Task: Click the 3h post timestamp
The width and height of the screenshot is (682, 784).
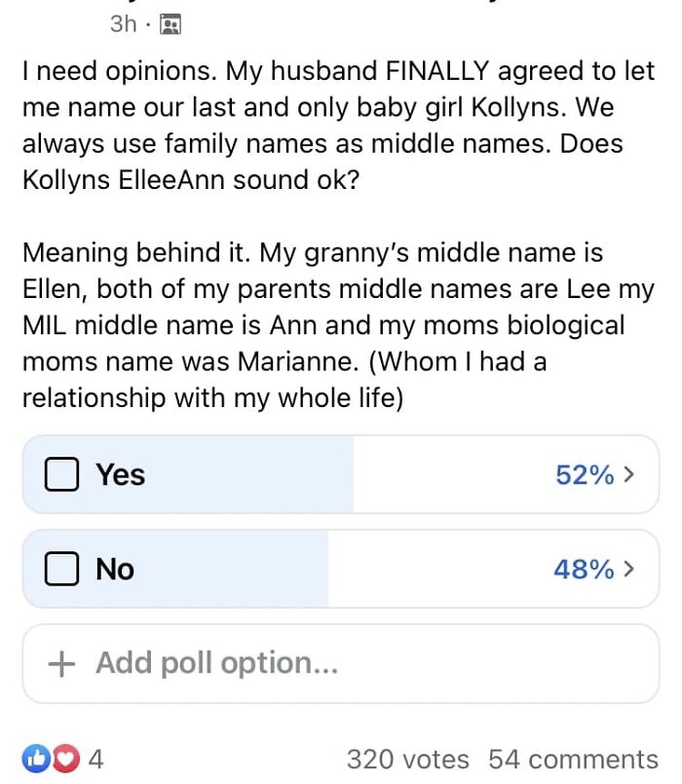Action: 124,24
